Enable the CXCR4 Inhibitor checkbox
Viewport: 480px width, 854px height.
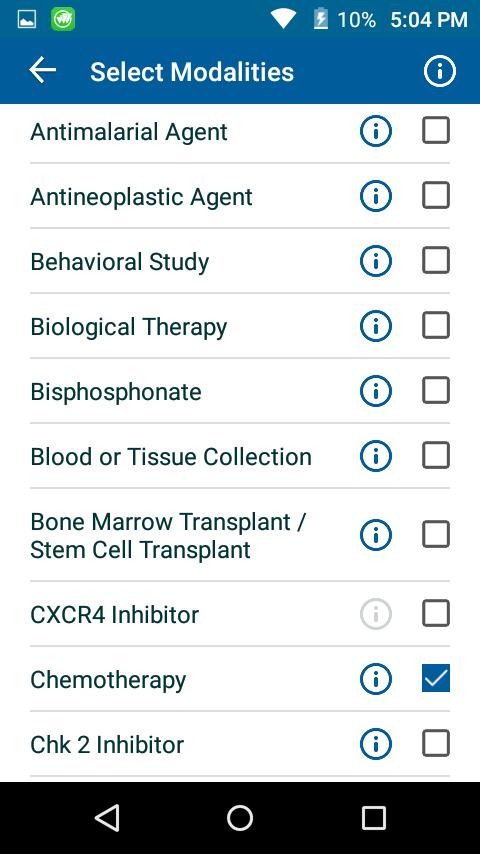(x=436, y=613)
